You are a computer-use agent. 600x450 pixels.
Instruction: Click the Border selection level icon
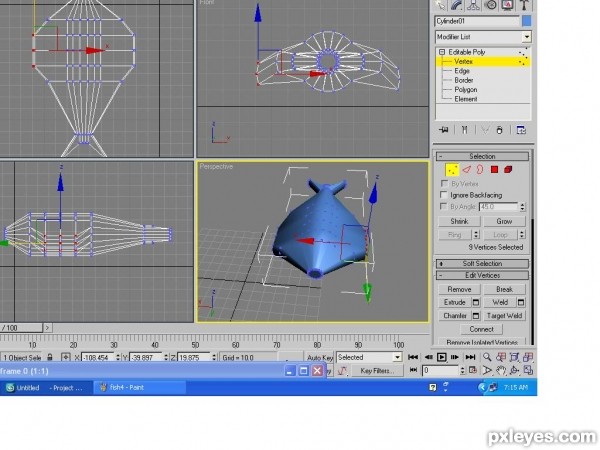pyautogui.click(x=480, y=170)
